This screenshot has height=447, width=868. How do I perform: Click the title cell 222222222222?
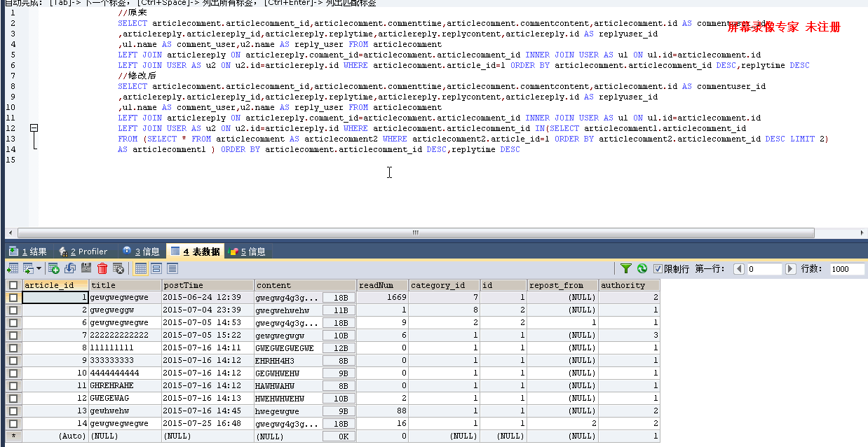(125, 336)
